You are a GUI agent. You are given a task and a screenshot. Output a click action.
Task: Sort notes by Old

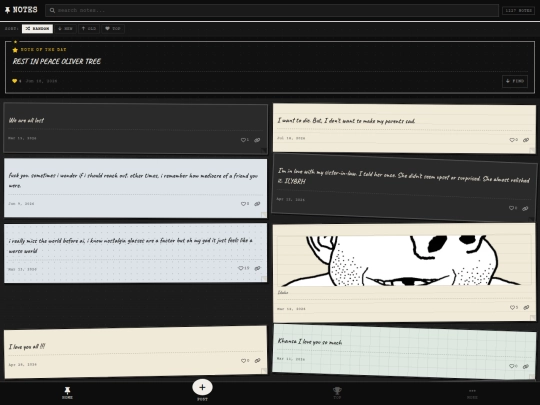(89, 29)
